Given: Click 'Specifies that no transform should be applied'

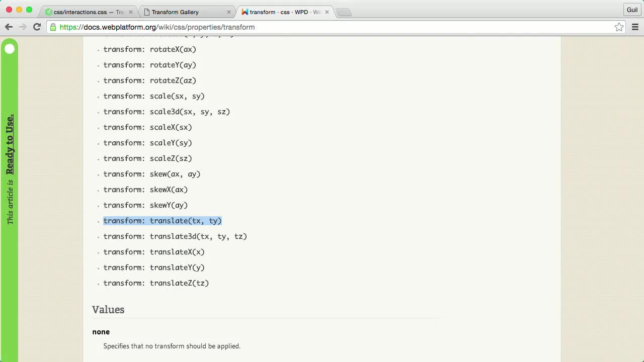Looking at the screenshot, I should click(172, 346).
